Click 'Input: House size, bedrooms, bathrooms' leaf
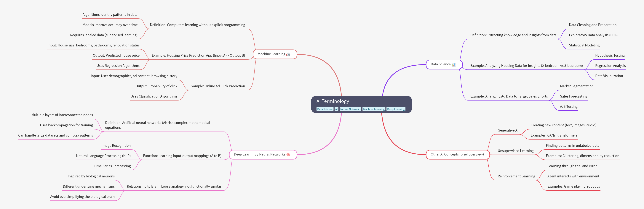This screenshot has width=644, height=209. pos(93,45)
